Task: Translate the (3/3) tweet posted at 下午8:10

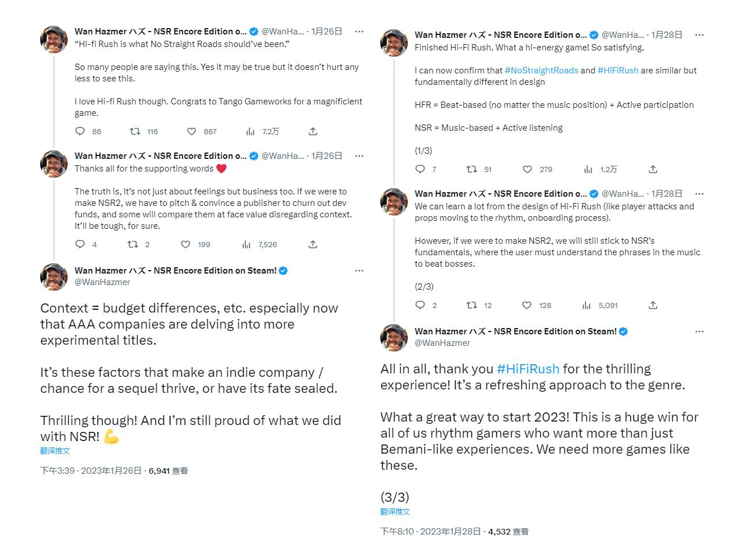Action: 395,512
